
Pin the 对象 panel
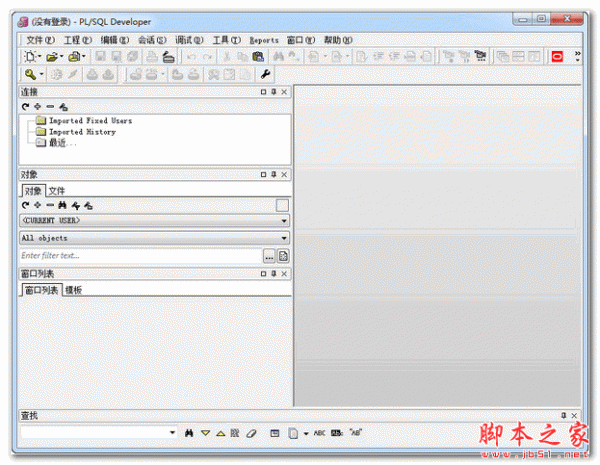(x=274, y=175)
